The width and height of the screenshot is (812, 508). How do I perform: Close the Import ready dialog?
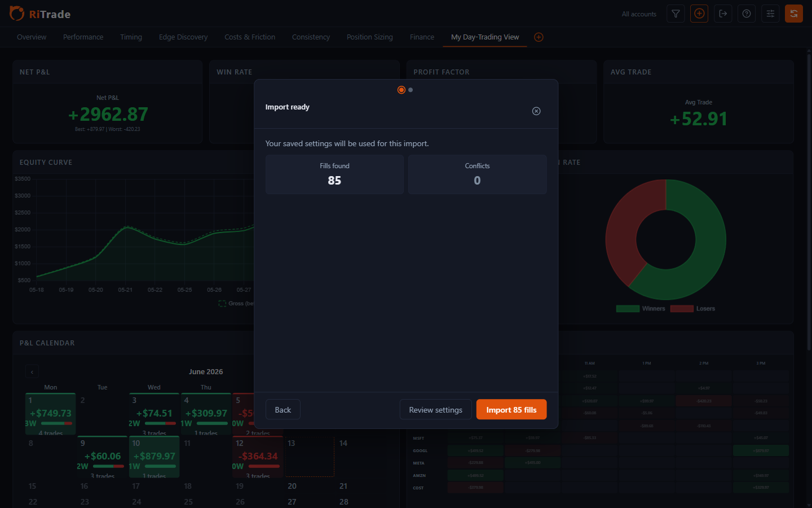point(536,111)
